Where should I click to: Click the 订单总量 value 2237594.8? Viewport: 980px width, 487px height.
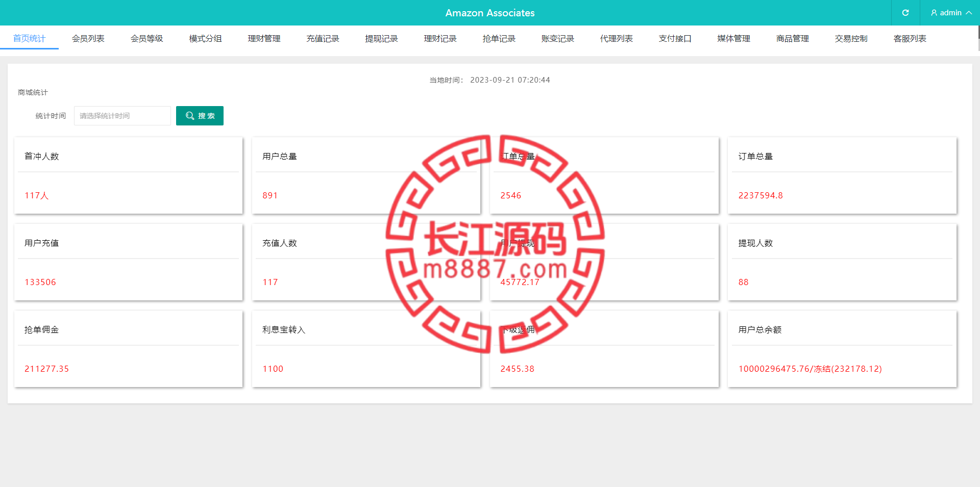click(x=761, y=195)
